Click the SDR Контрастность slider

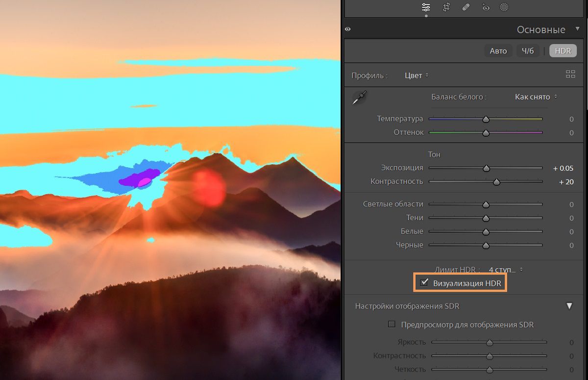(x=489, y=356)
